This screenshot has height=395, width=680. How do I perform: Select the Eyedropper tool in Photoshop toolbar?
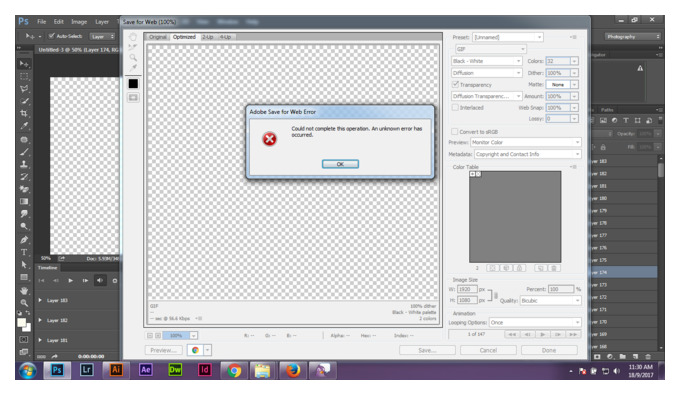(x=24, y=126)
